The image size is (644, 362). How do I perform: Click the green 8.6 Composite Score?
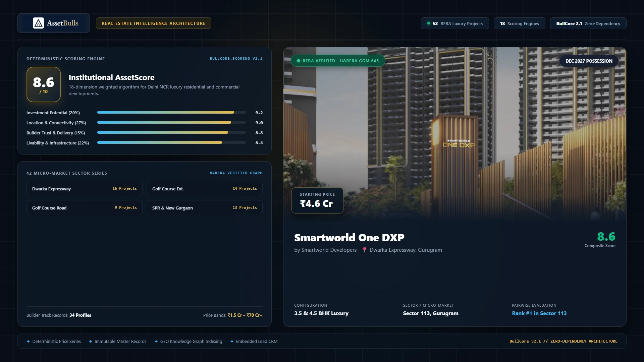point(606,237)
